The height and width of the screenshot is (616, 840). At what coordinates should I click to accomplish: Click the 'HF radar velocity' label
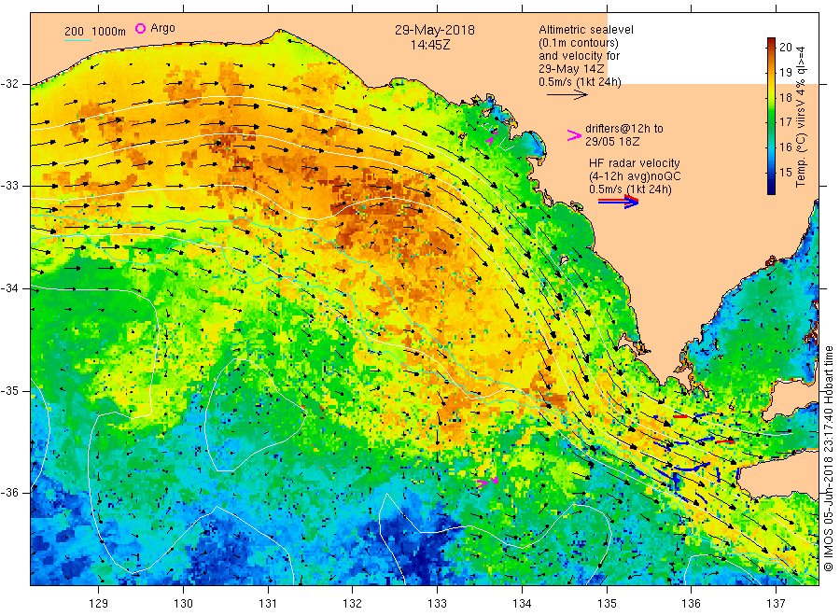[635, 162]
